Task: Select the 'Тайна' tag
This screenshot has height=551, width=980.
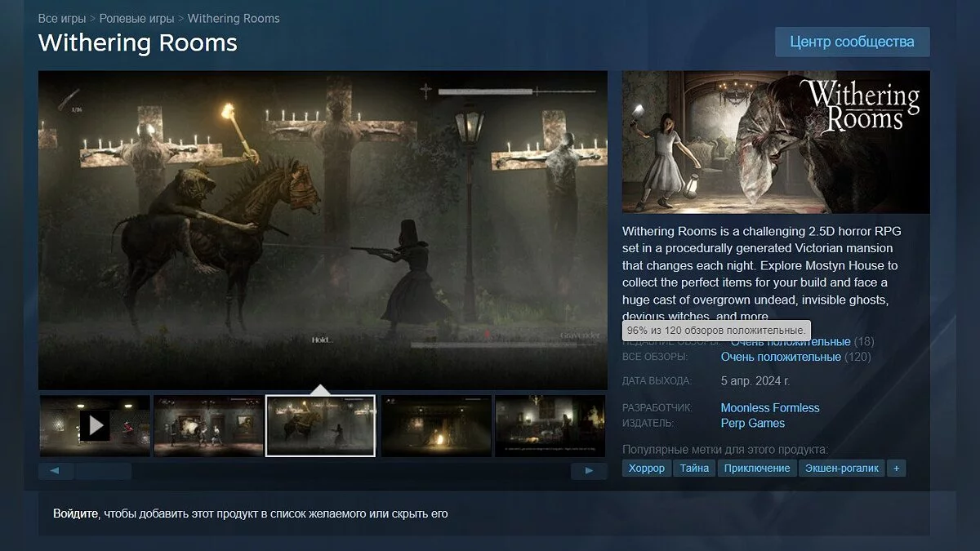Action: tap(695, 468)
